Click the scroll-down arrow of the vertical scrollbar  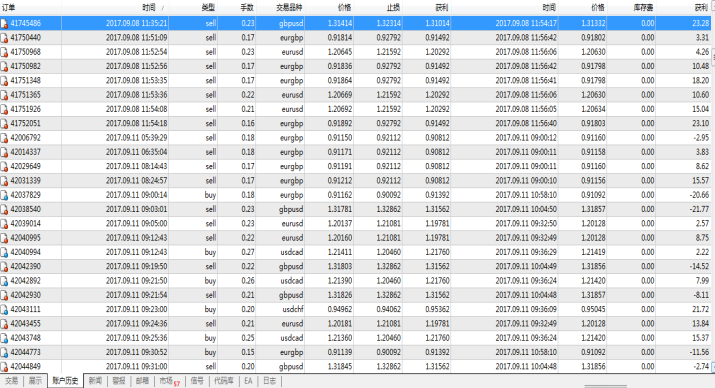[713, 367]
